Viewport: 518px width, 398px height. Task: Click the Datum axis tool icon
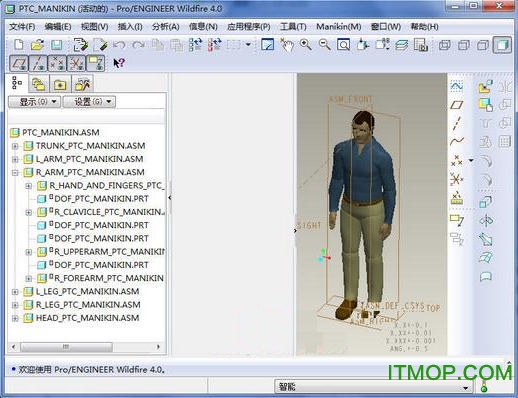[457, 123]
